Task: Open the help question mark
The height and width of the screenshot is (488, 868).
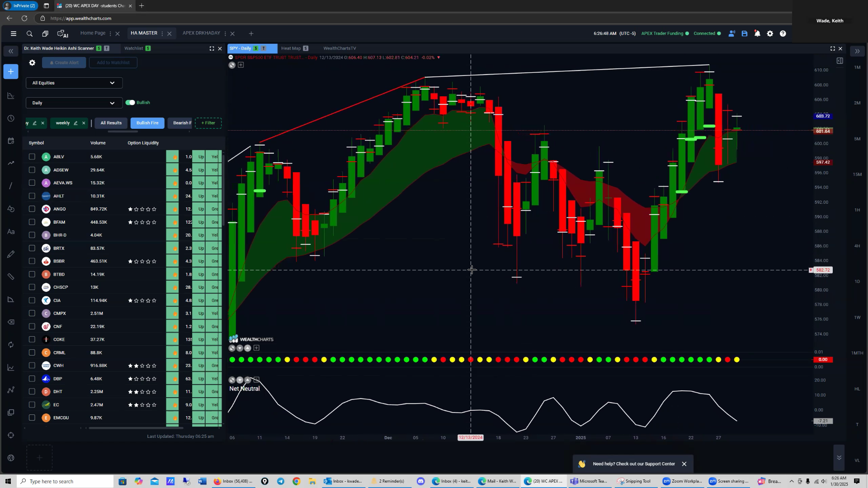Action: pos(783,33)
